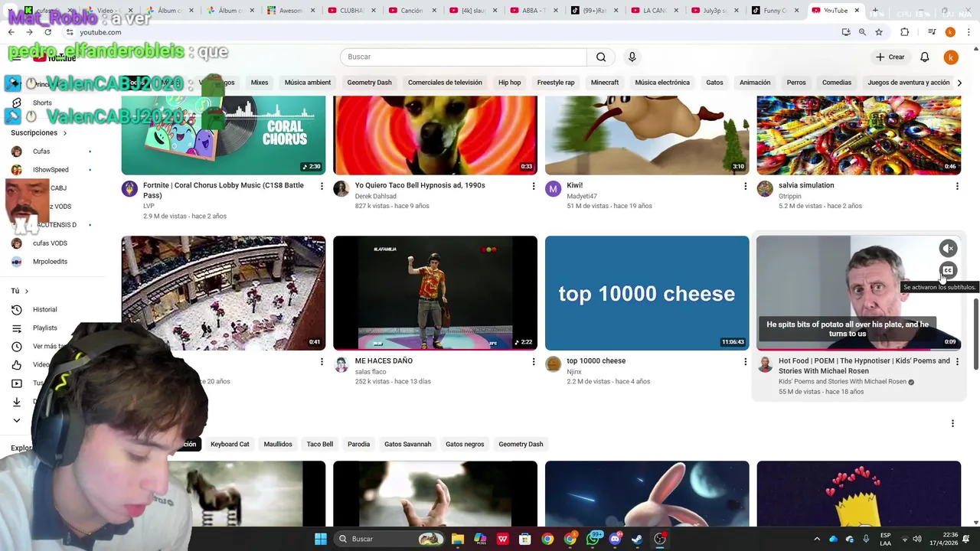Expand more sidebar items with down chevron
This screenshot has width=980, height=551.
pos(16,420)
